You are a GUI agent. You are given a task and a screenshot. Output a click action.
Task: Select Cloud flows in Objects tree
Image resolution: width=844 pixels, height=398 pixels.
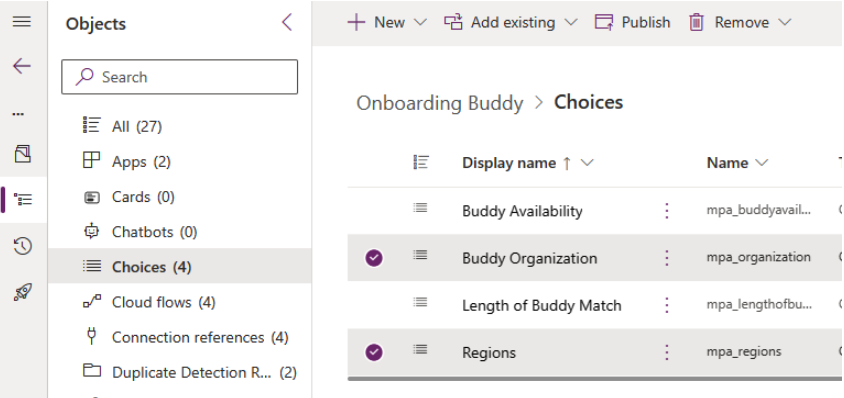point(149,302)
